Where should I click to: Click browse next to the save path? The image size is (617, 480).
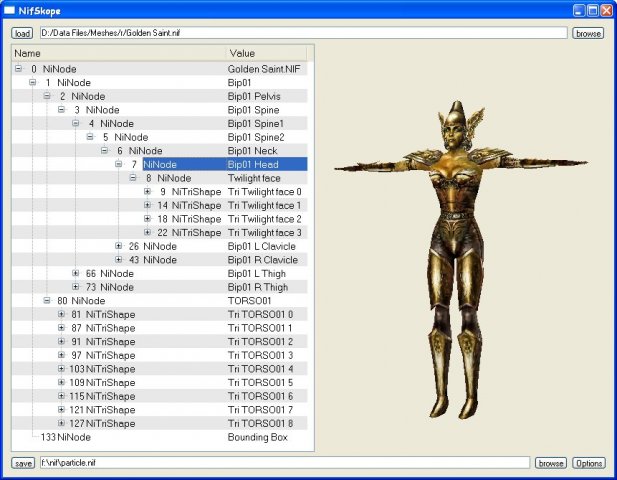point(551,463)
